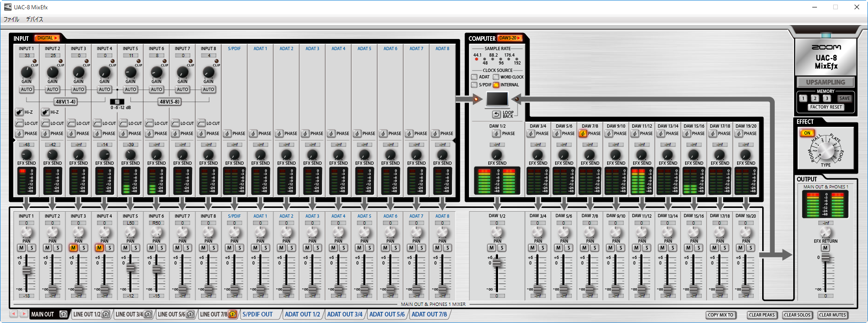The height and width of the screenshot is (323, 868).
Task: Enable the LO CUT filter on Input 3
Action: (71, 123)
